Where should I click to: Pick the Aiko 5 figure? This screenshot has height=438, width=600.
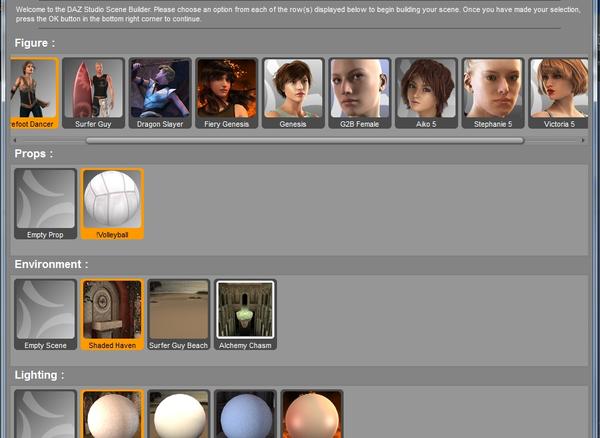point(426,93)
